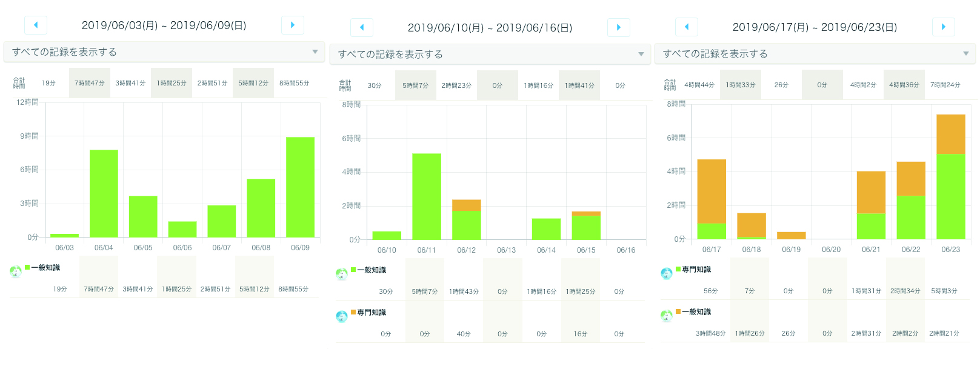Image resolution: width=980 pixels, height=369 pixels.
Task: Click the 06/20 date label on the chart axis
Action: coord(831,250)
